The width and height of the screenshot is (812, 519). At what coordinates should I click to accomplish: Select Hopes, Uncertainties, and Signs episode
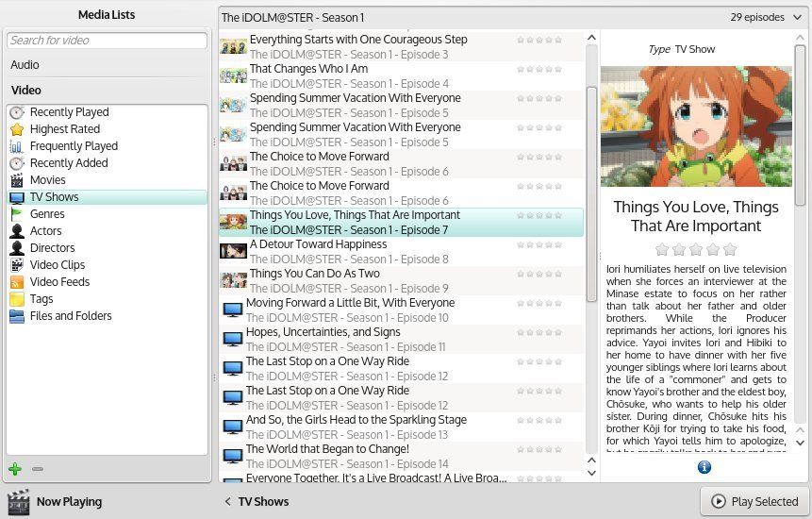click(402, 340)
